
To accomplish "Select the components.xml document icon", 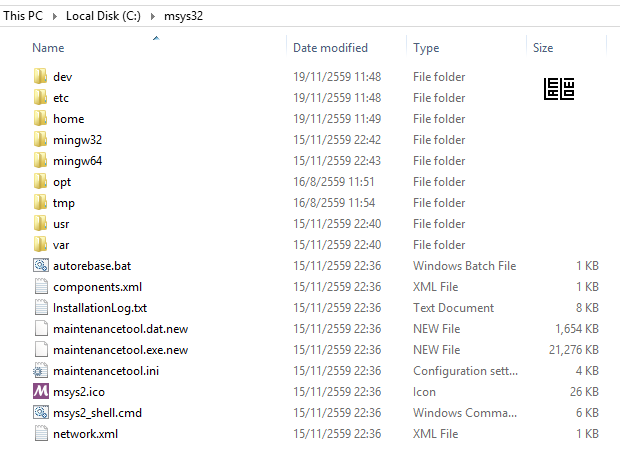I will (41, 286).
